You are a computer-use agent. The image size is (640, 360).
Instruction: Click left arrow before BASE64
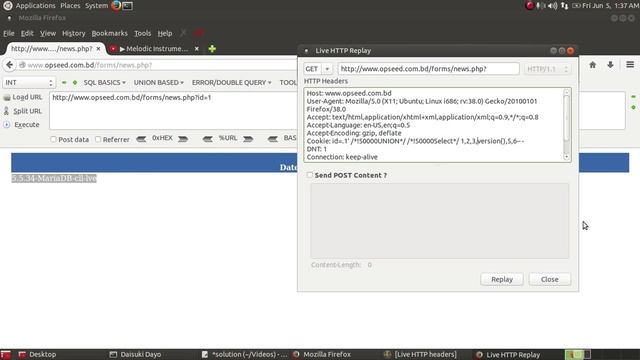tap(273, 139)
